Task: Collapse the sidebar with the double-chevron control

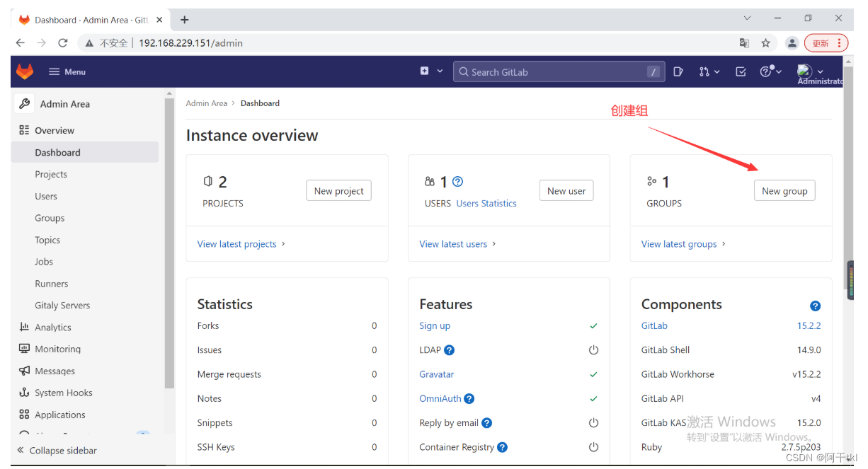Action: point(21,450)
